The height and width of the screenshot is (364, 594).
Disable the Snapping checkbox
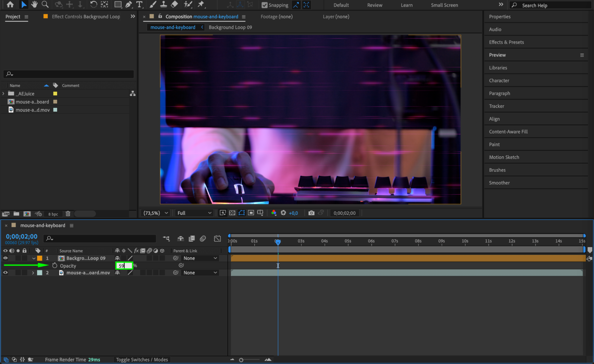point(264,5)
